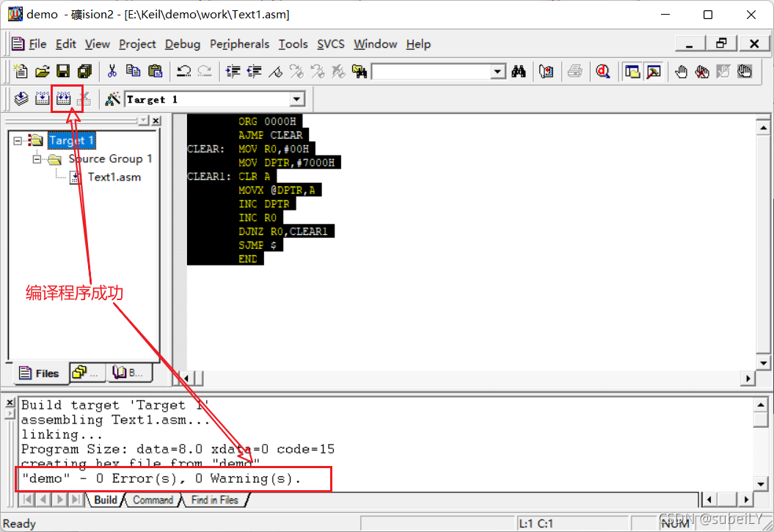The height and width of the screenshot is (532, 774).
Task: Open the Target 1 dropdown
Action: tap(296, 99)
